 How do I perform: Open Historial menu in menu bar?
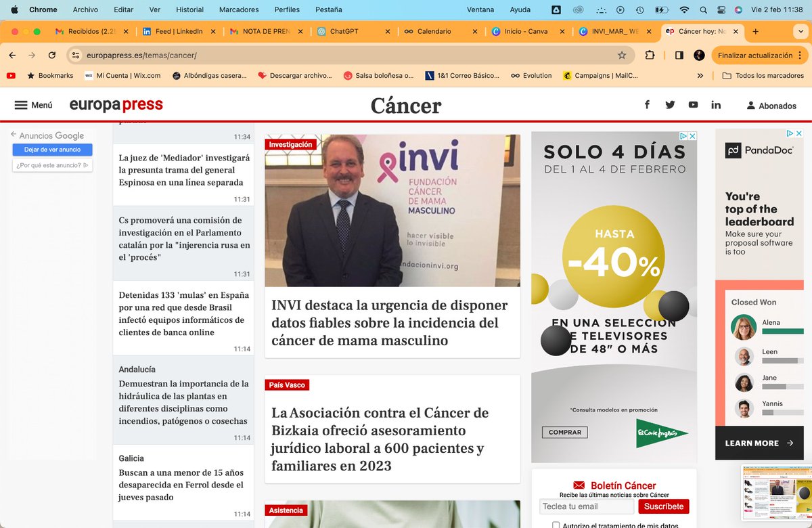pyautogui.click(x=189, y=9)
